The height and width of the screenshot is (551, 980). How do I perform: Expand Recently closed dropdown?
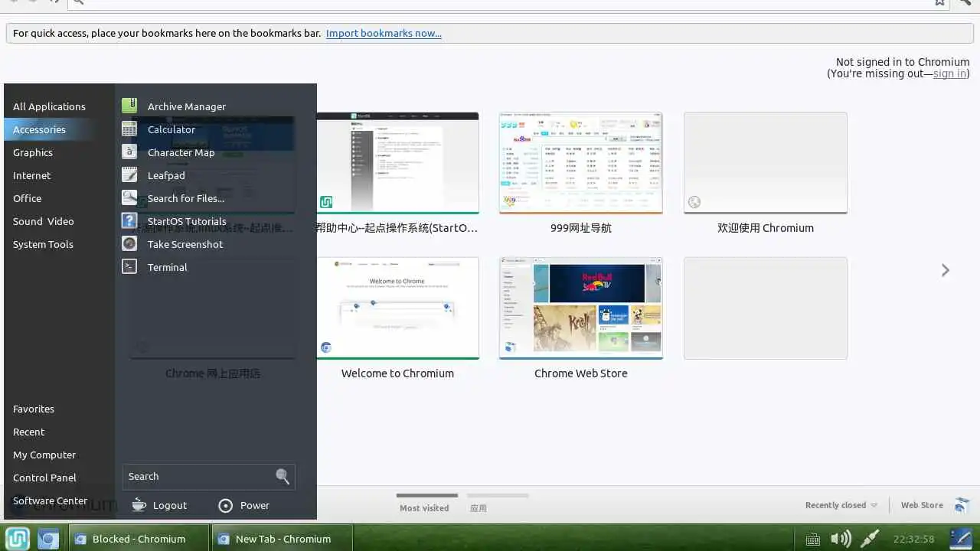[841, 505]
